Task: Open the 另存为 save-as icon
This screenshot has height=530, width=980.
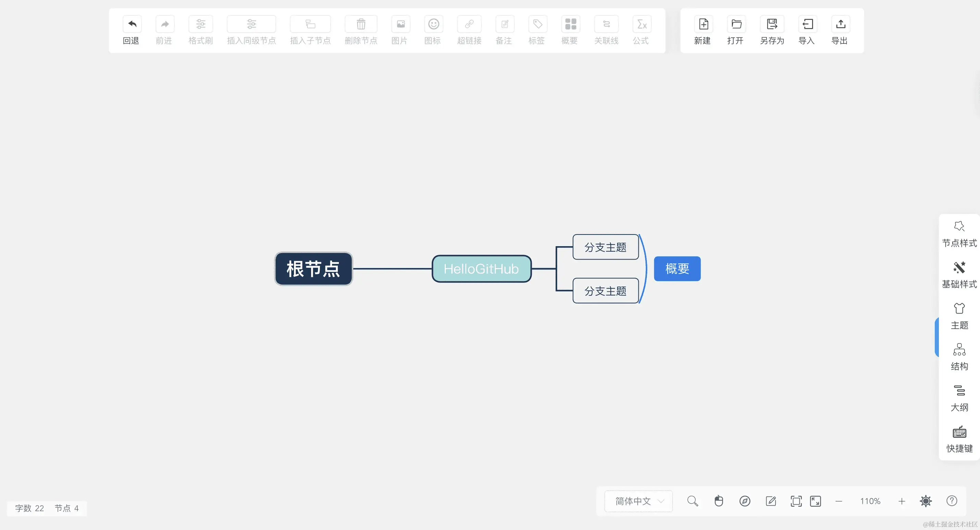Action: point(772,24)
